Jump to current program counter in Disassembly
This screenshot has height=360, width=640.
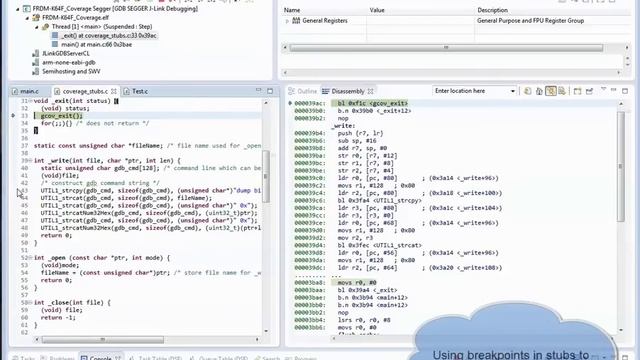[539, 91]
